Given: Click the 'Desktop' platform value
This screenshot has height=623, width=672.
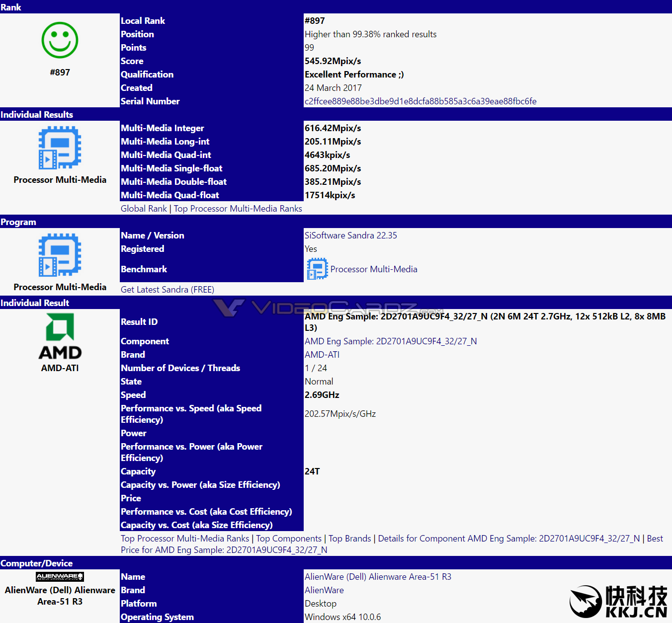Looking at the screenshot, I should pos(321,604).
